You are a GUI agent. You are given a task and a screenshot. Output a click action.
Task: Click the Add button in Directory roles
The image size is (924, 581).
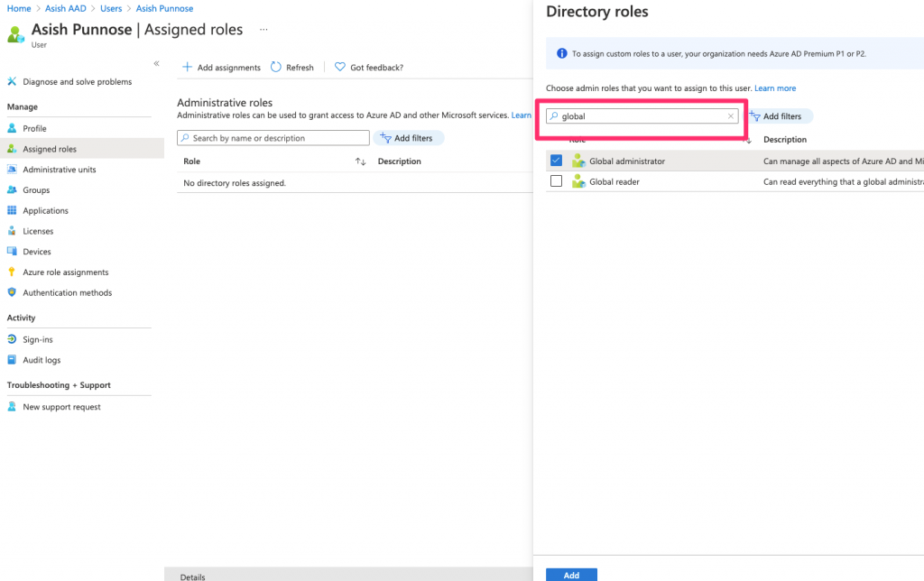(x=571, y=575)
